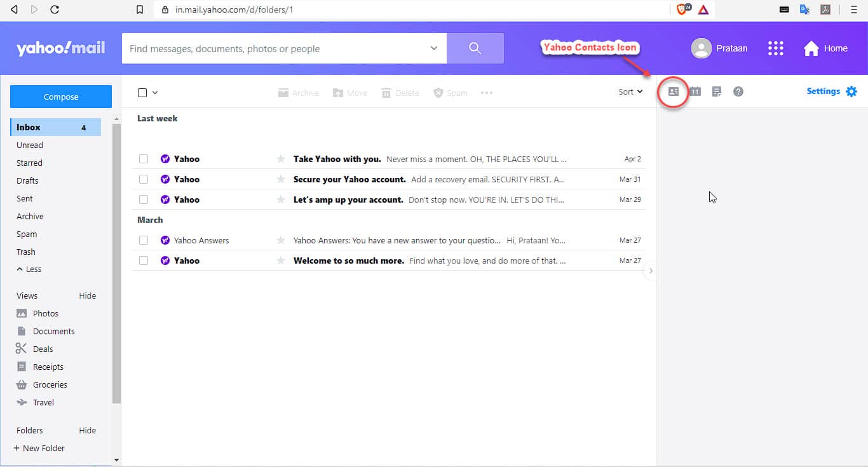The height and width of the screenshot is (467, 868).
Task: Click the magnifier search button
Action: tap(475, 48)
